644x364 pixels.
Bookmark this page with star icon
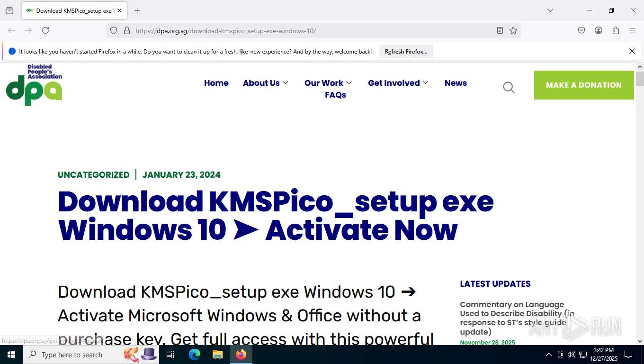pyautogui.click(x=513, y=30)
